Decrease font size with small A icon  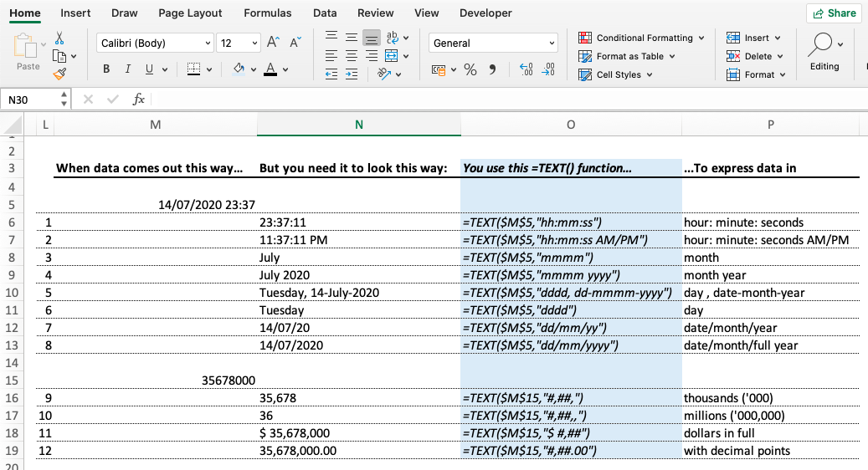click(295, 43)
